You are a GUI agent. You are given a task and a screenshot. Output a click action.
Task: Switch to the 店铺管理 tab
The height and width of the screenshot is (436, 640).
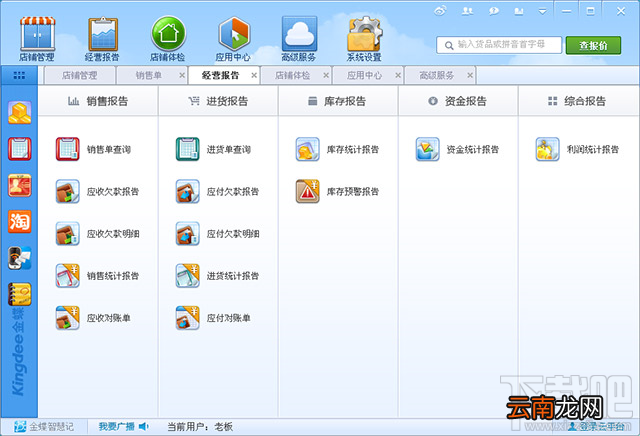(x=80, y=76)
